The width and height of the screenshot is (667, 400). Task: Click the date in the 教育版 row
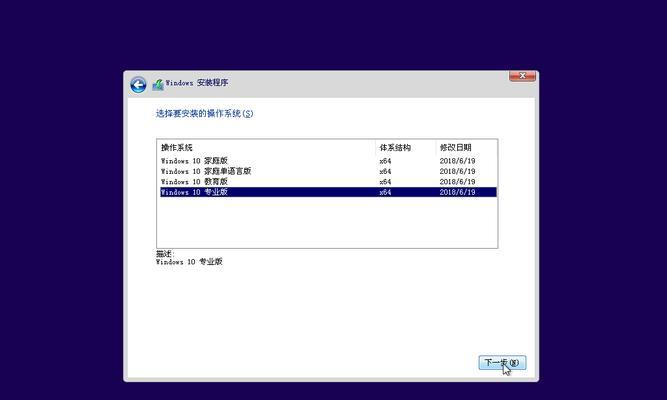click(x=457, y=182)
